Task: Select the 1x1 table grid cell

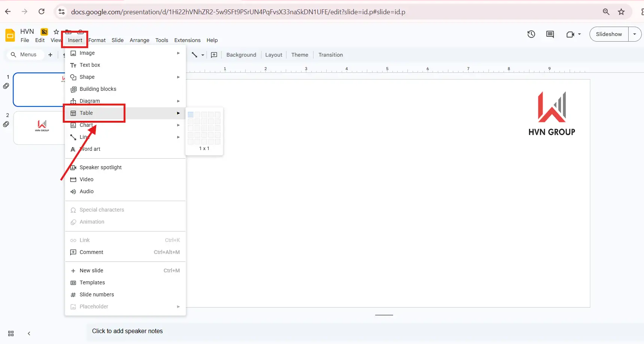Action: pos(191,115)
